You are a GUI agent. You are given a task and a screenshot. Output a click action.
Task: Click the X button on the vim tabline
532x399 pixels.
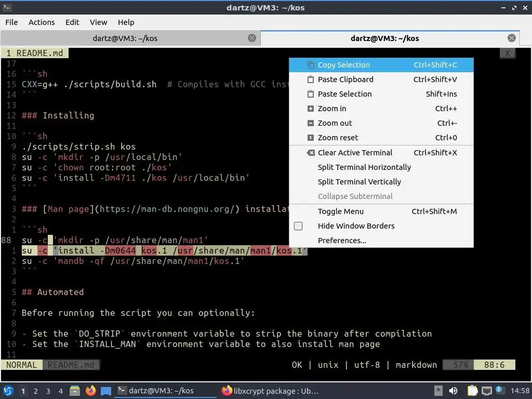[507, 54]
